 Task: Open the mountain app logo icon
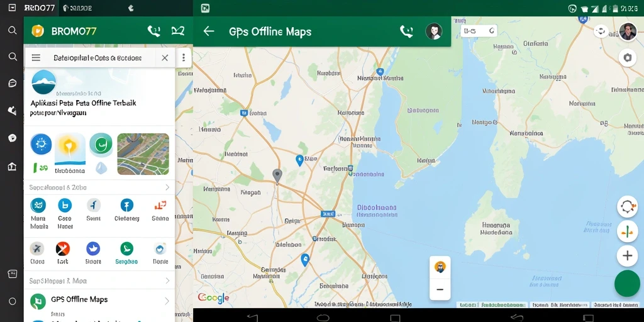[43, 82]
